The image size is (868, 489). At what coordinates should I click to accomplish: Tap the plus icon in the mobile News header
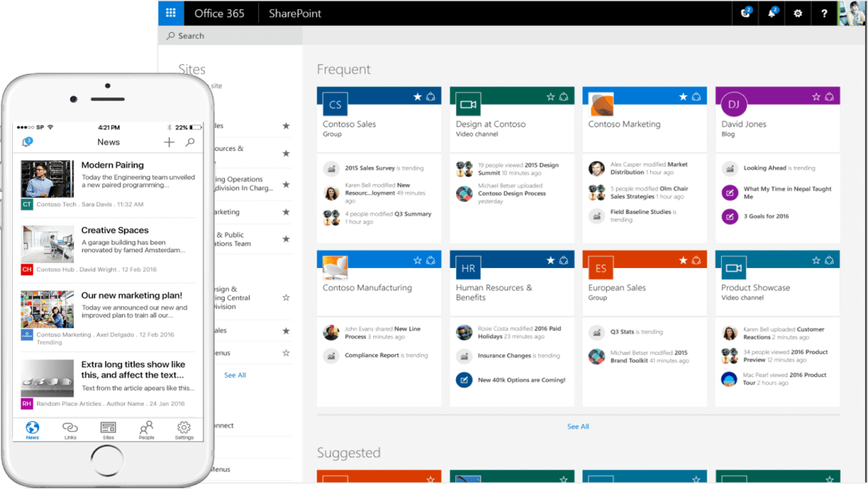[169, 142]
